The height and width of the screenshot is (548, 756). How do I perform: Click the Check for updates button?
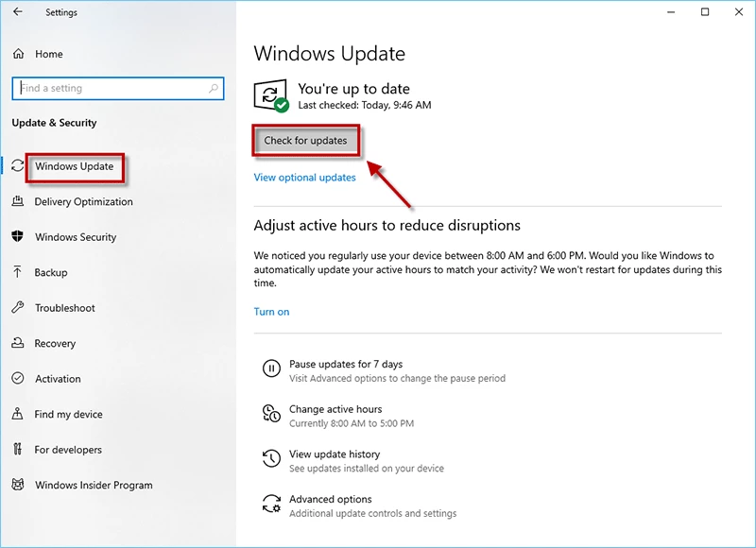[305, 141]
